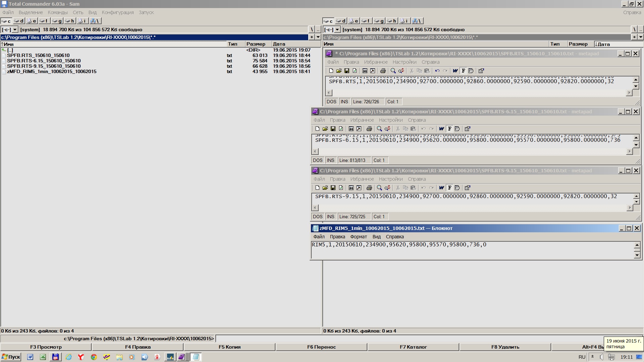The width and height of the screenshot is (644, 362).
Task: Toggle always-on-top button in SPFB.RTS-9.15 metapad toolbar
Action: pyautogui.click(x=457, y=188)
